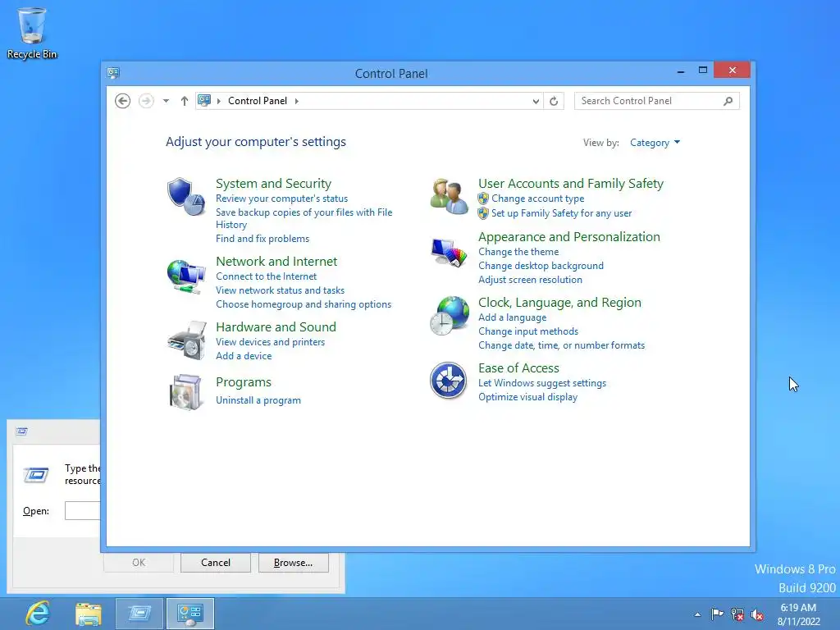Open network status tray icon

tap(737, 614)
